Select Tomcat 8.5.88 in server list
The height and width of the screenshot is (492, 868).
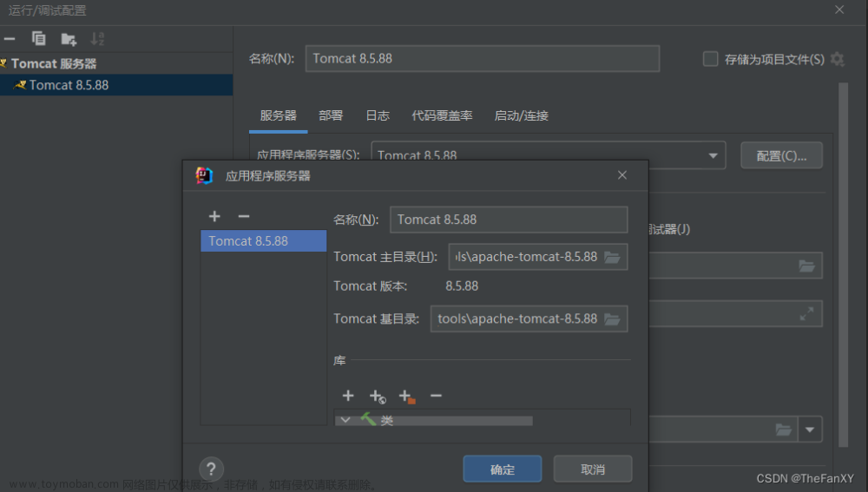coord(264,241)
